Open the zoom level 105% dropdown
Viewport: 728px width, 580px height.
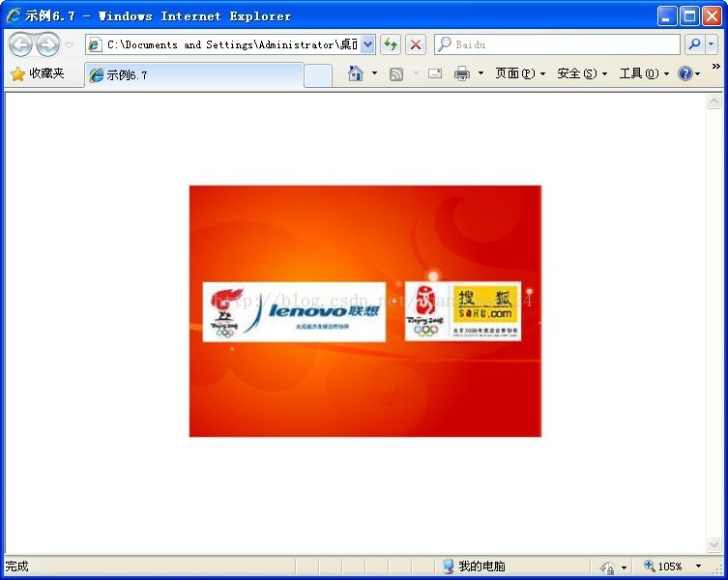coord(698,566)
